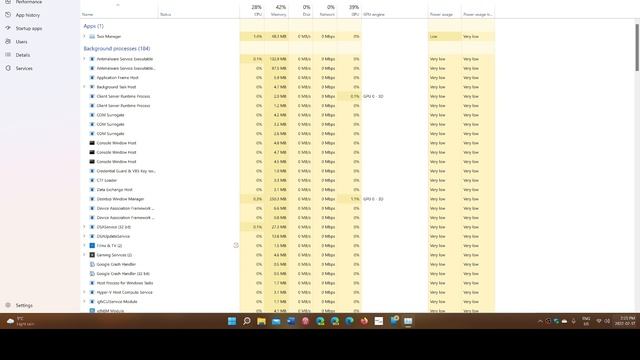
Task: Click the Details sidebar list icon
Action: tap(8, 55)
